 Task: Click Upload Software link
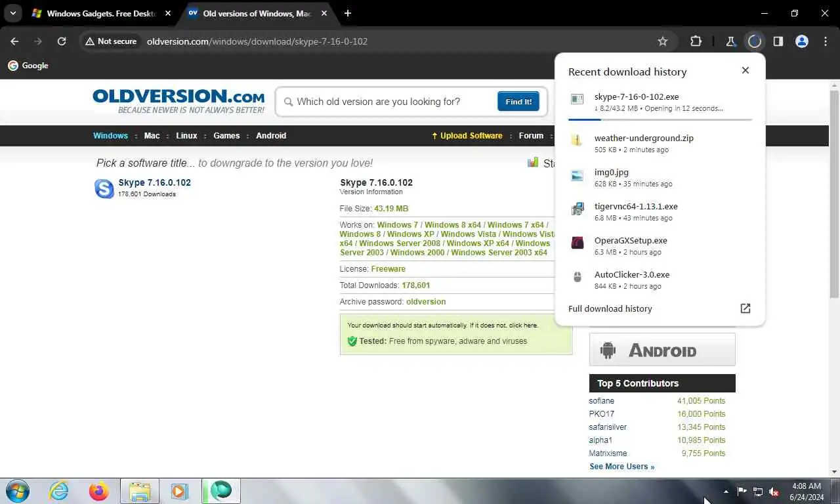pos(467,136)
